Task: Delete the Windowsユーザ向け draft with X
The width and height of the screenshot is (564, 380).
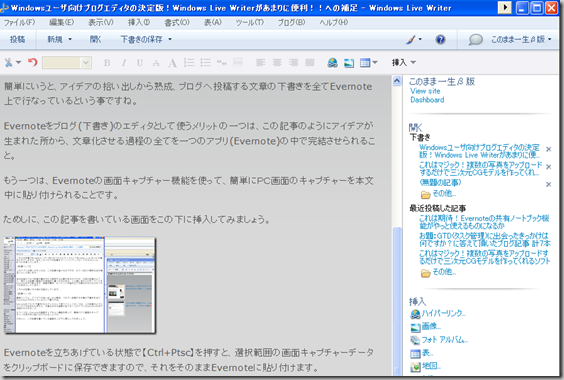Action: (x=549, y=149)
